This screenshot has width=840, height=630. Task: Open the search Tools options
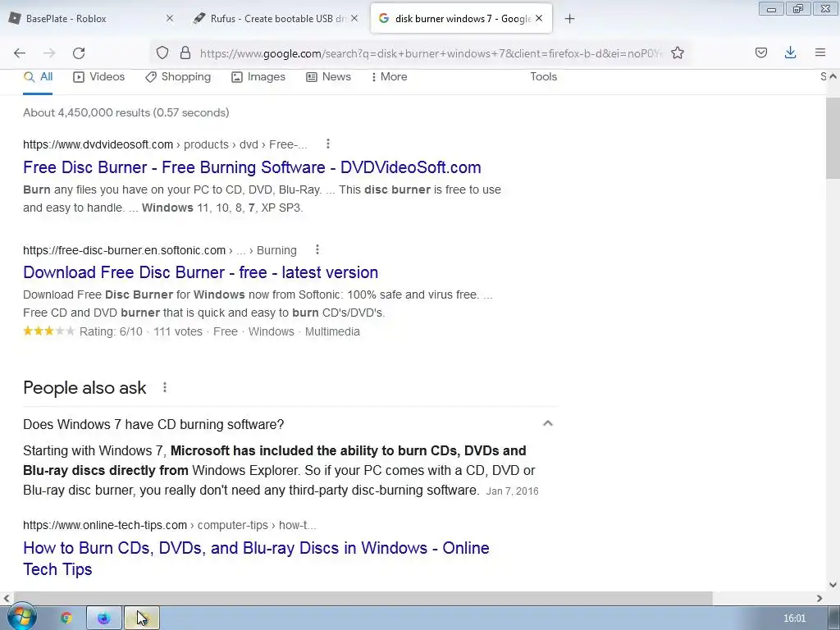point(543,76)
